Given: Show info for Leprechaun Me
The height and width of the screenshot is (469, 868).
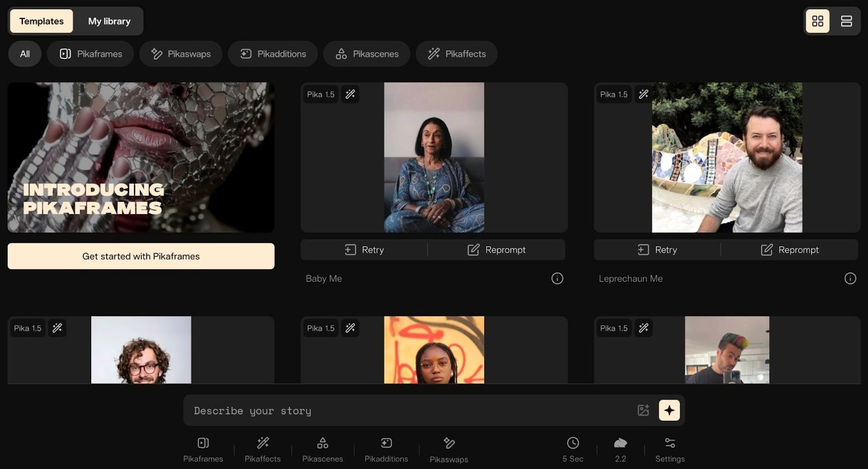Looking at the screenshot, I should pyautogui.click(x=850, y=278).
